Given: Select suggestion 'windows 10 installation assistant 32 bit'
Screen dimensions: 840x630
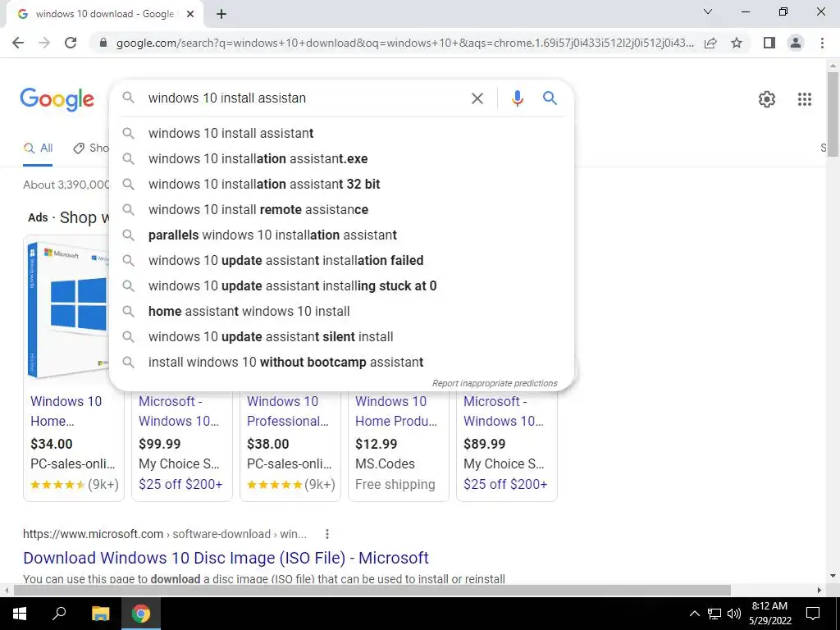Looking at the screenshot, I should click(x=341, y=185).
